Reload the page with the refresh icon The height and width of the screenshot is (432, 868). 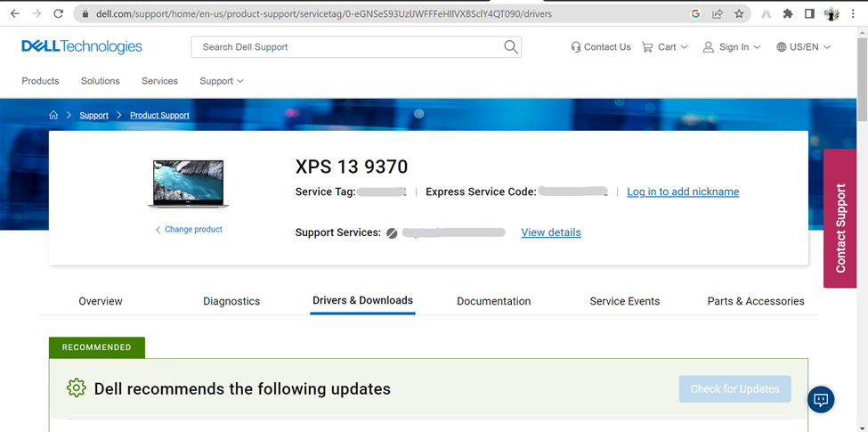point(58,14)
